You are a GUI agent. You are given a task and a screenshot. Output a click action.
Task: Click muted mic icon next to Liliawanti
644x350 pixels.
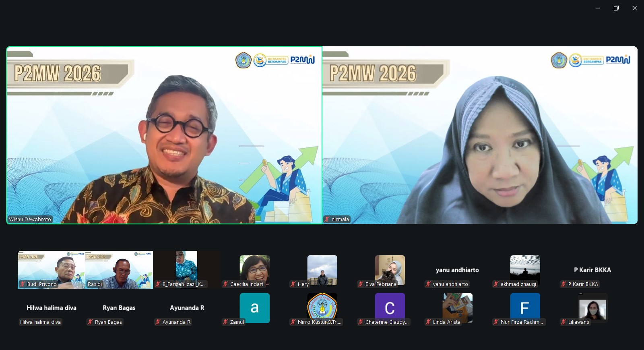564,322
